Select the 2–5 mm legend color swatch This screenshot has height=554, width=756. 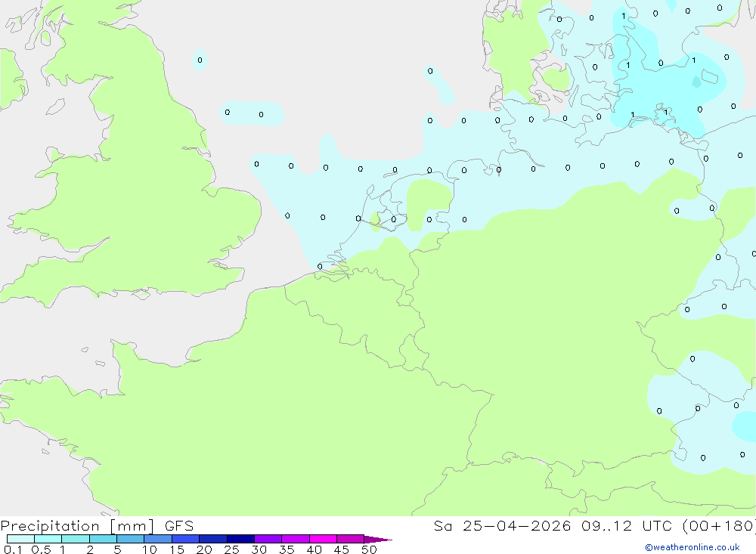coord(103,539)
